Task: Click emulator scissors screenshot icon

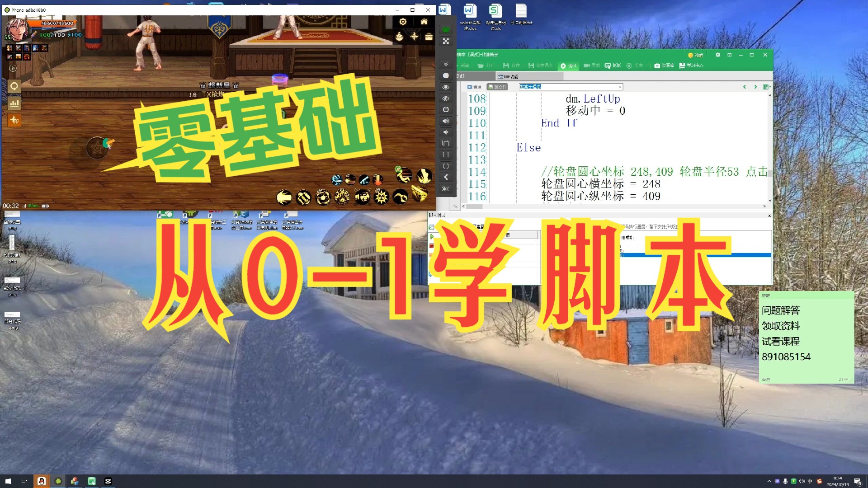Action: (x=446, y=189)
